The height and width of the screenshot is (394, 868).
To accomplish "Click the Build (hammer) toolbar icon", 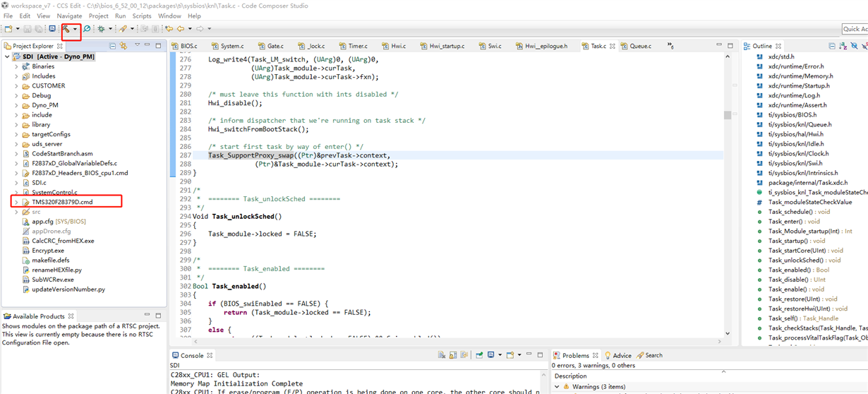I will (x=67, y=29).
